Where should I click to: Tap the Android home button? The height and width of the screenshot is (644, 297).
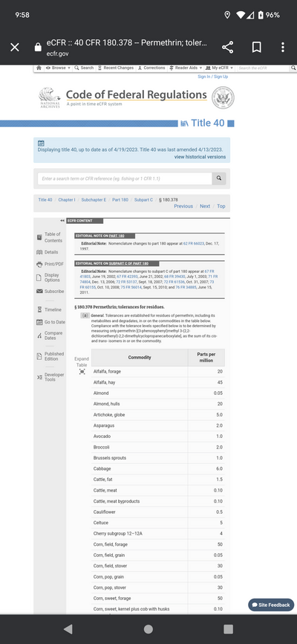[148, 629]
